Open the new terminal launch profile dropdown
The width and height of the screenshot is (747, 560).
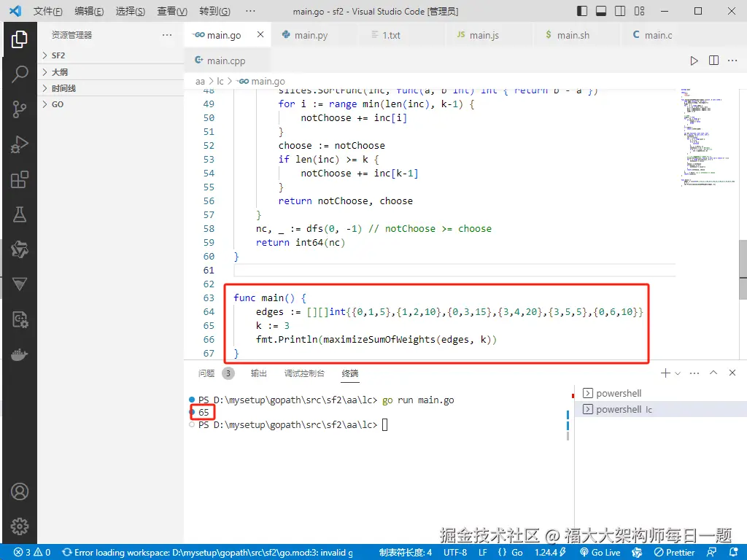pyautogui.click(x=678, y=373)
